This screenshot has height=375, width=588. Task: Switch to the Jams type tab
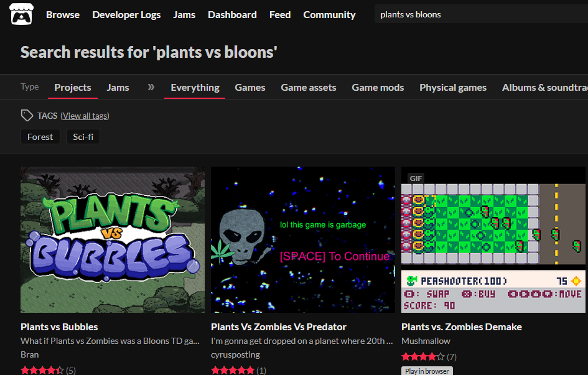pyautogui.click(x=118, y=88)
